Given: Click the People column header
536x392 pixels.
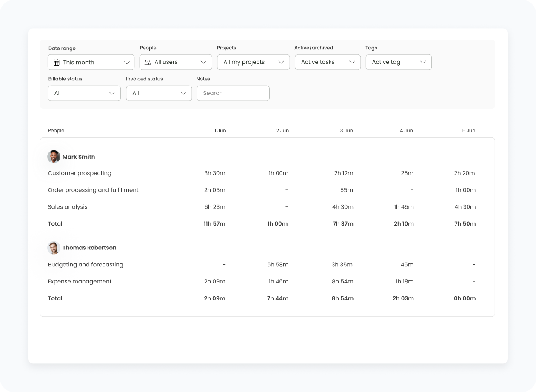Looking at the screenshot, I should pyautogui.click(x=56, y=131).
